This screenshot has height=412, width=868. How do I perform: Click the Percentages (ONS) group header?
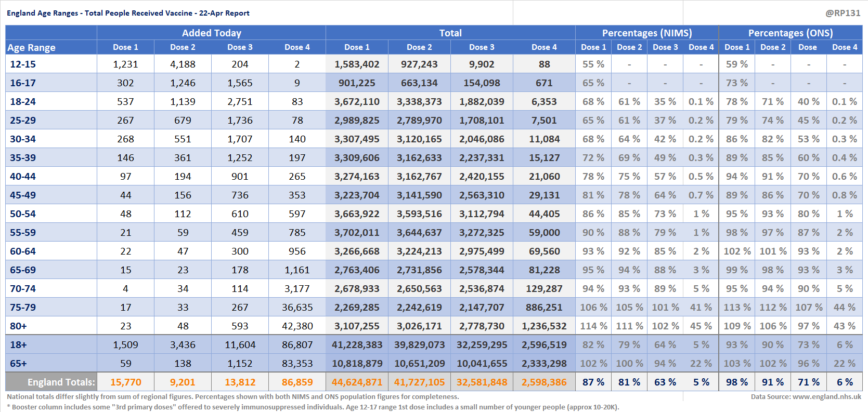(x=790, y=33)
